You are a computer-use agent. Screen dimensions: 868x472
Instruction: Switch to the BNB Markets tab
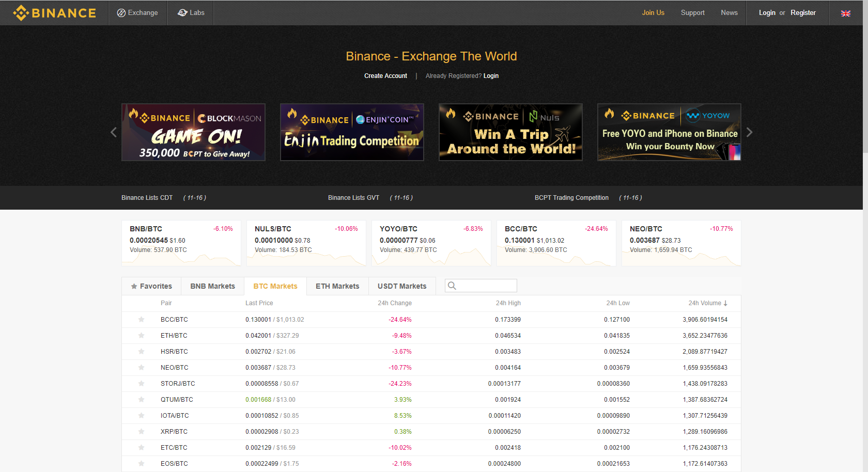[212, 286]
